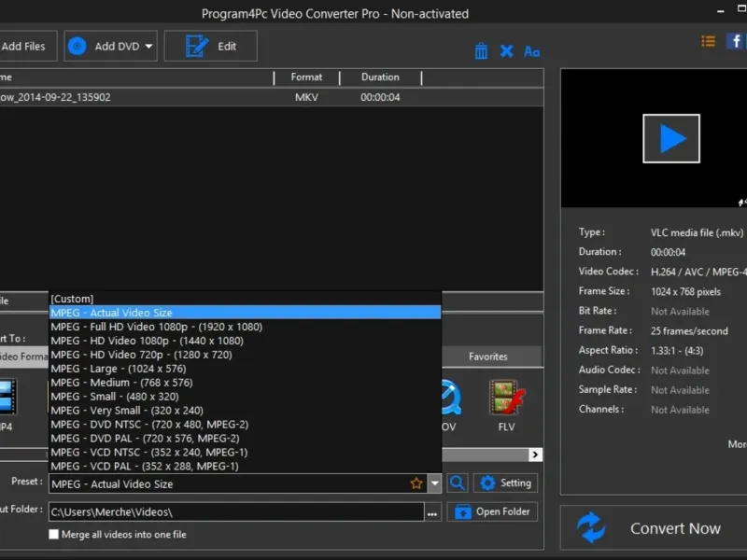Screen dimensions: 747x560
Task: Pick the [Custom] preset entry
Action: [x=73, y=299]
